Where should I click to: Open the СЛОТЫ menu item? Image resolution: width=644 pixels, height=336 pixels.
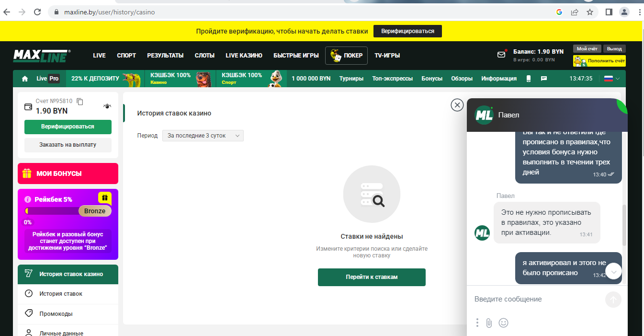(x=204, y=56)
